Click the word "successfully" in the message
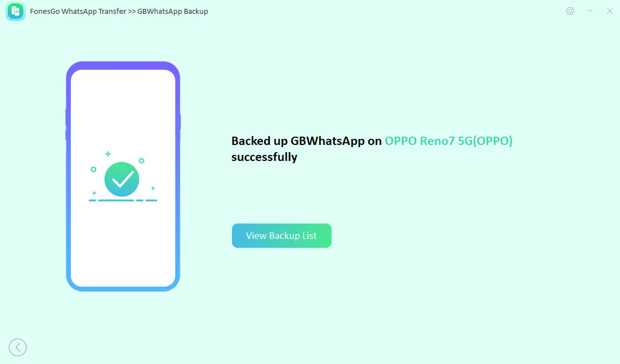The height and width of the screenshot is (364, 620). (264, 157)
